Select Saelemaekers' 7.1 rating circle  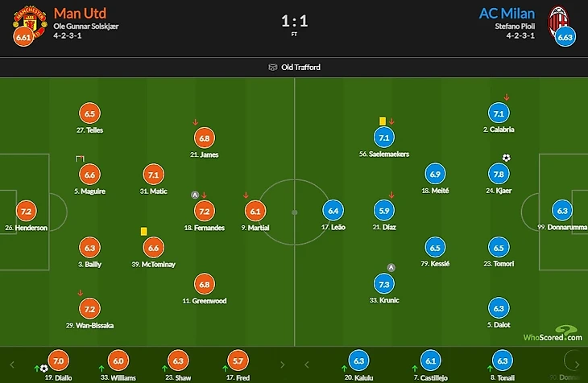coord(383,137)
